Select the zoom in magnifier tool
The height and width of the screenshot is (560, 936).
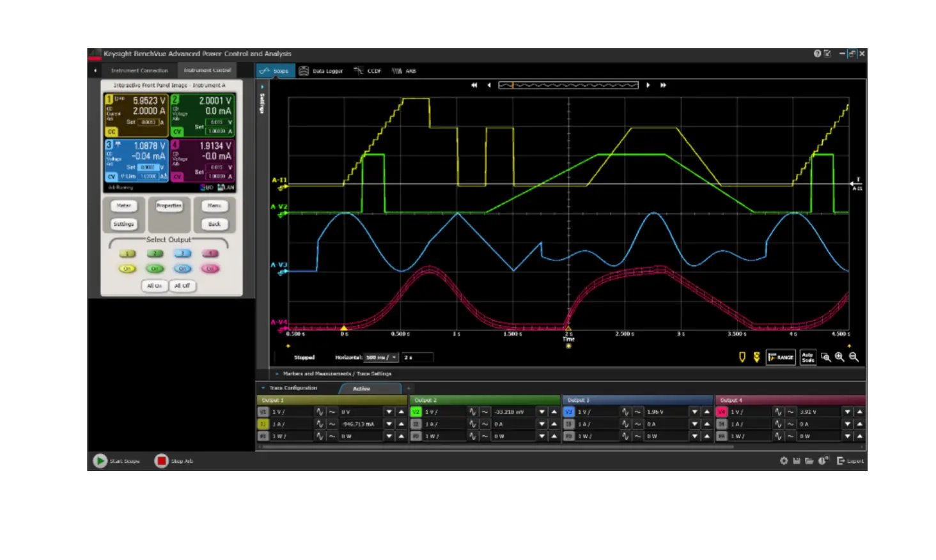pyautogui.click(x=839, y=357)
